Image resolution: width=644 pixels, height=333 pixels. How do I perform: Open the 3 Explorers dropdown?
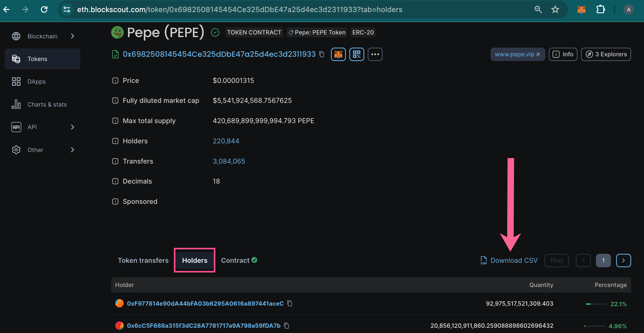point(606,54)
